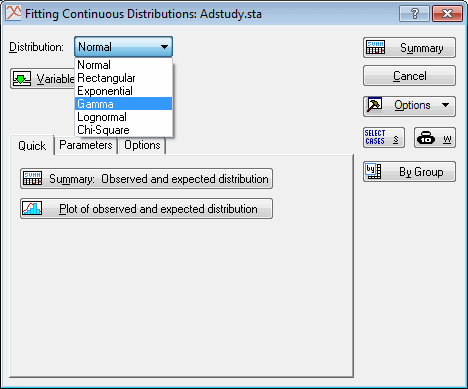Click the hammer icon on Options button
This screenshot has height=389, width=468.
click(x=374, y=105)
